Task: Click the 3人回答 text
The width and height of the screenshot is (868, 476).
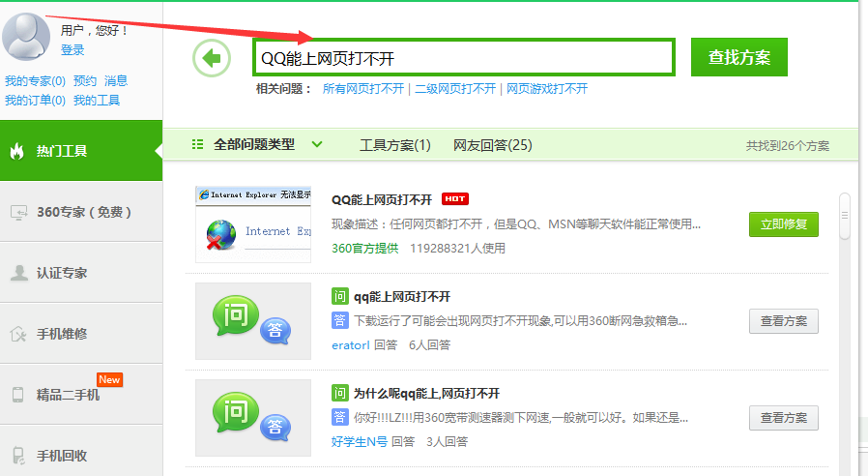Action: tap(447, 441)
